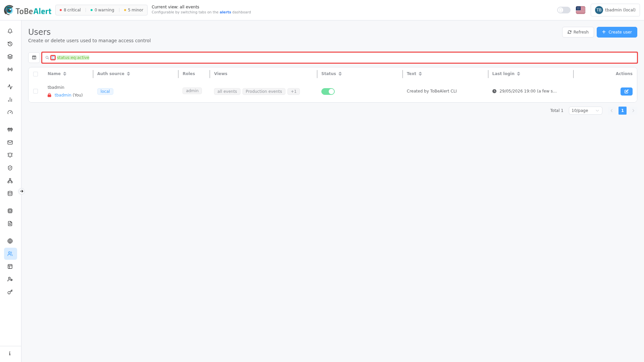Click the Create user button

pyautogui.click(x=617, y=32)
